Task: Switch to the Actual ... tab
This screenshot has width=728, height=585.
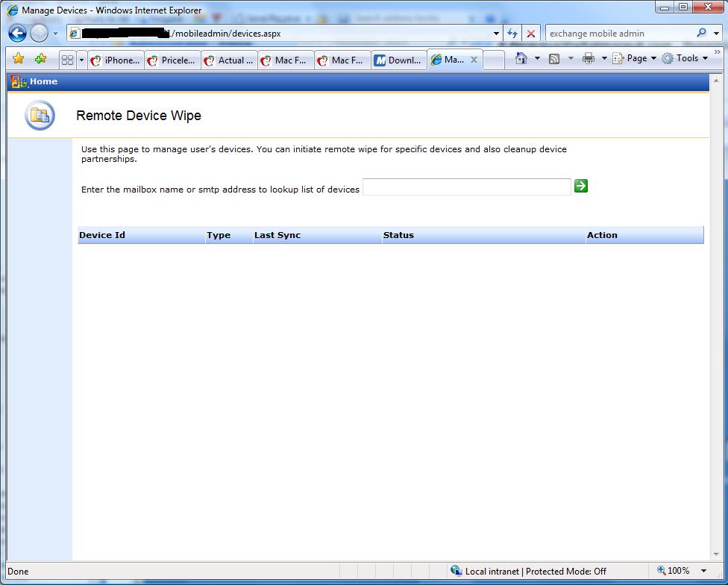Action: 229,60
